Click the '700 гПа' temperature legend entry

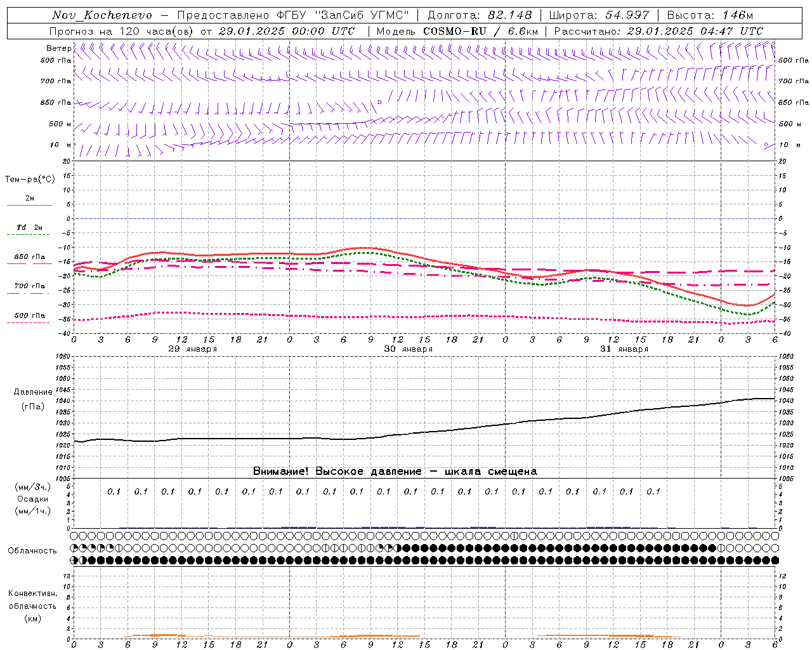point(30,286)
